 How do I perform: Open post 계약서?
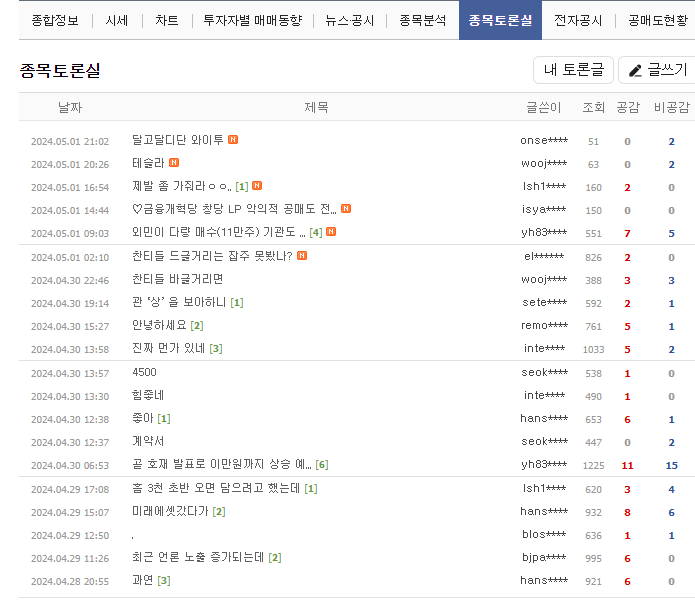(x=148, y=442)
